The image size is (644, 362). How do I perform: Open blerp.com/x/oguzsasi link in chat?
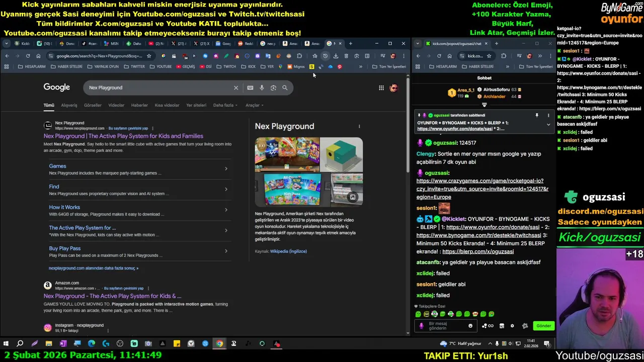click(478, 251)
